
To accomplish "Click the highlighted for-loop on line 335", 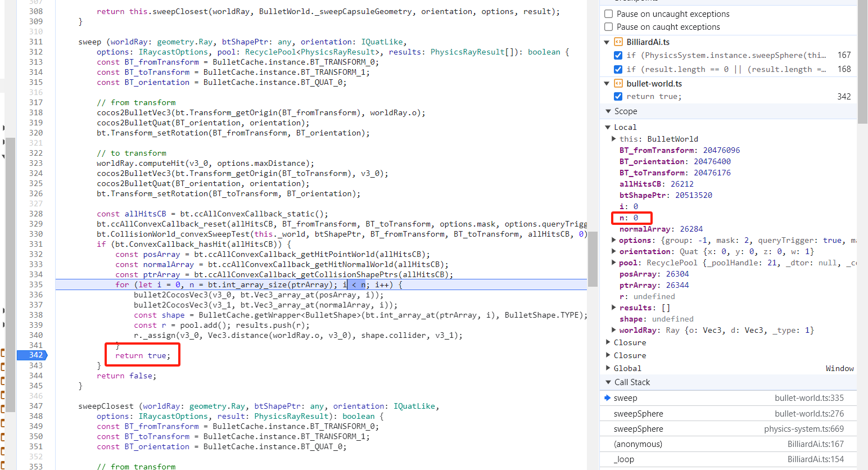I will [259, 284].
